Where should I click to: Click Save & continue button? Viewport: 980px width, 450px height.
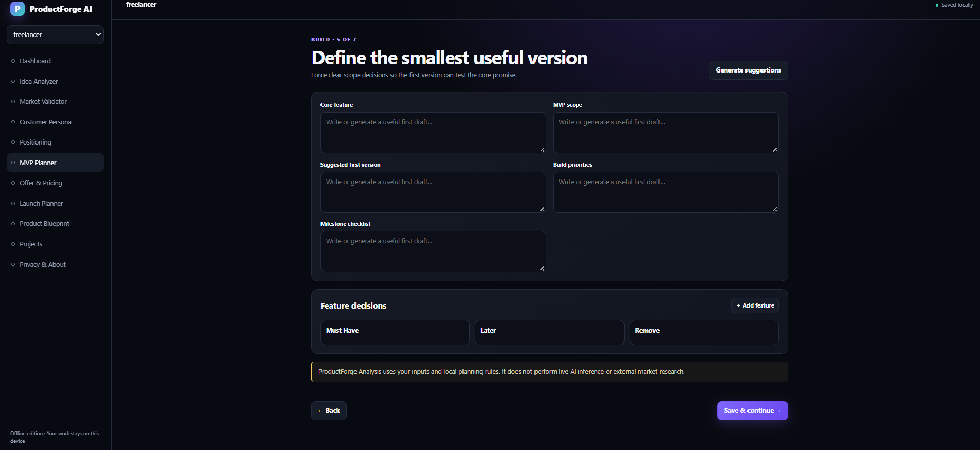pos(752,410)
